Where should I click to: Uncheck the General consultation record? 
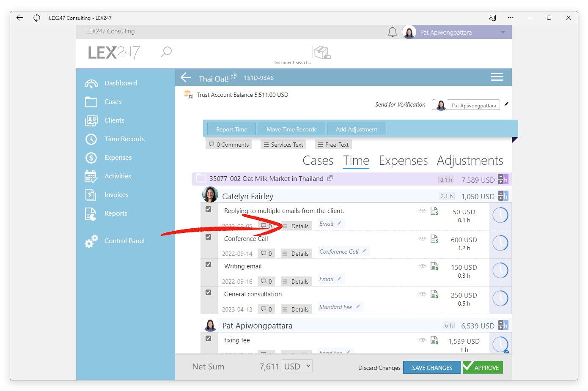tap(208, 293)
